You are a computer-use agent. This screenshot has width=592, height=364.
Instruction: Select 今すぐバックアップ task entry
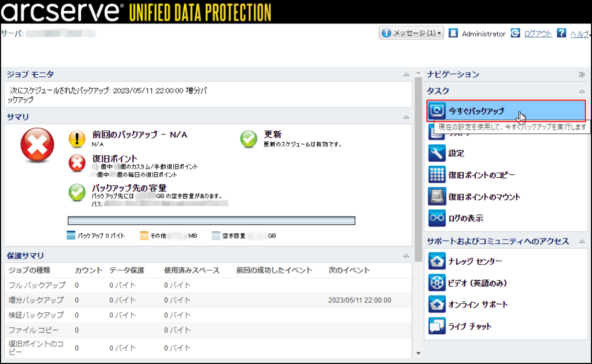click(x=506, y=110)
